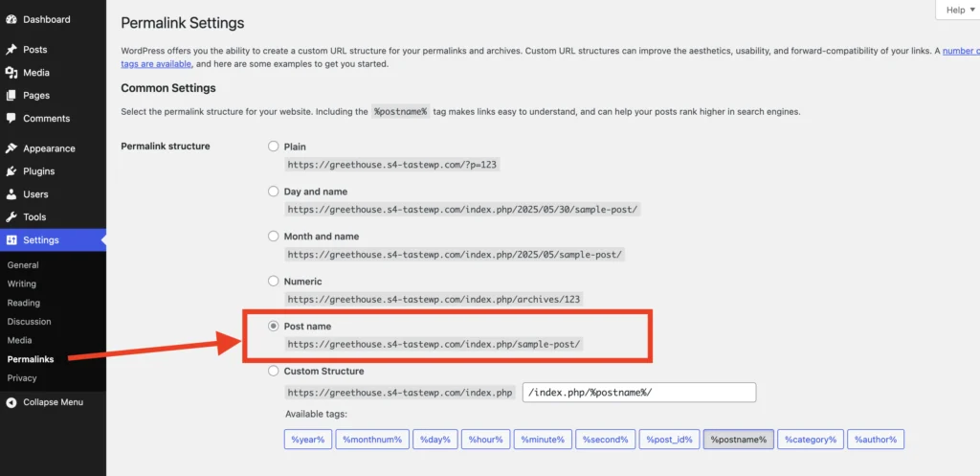The height and width of the screenshot is (476, 980).
Task: Click the Tools wrench icon
Action: pos(11,217)
